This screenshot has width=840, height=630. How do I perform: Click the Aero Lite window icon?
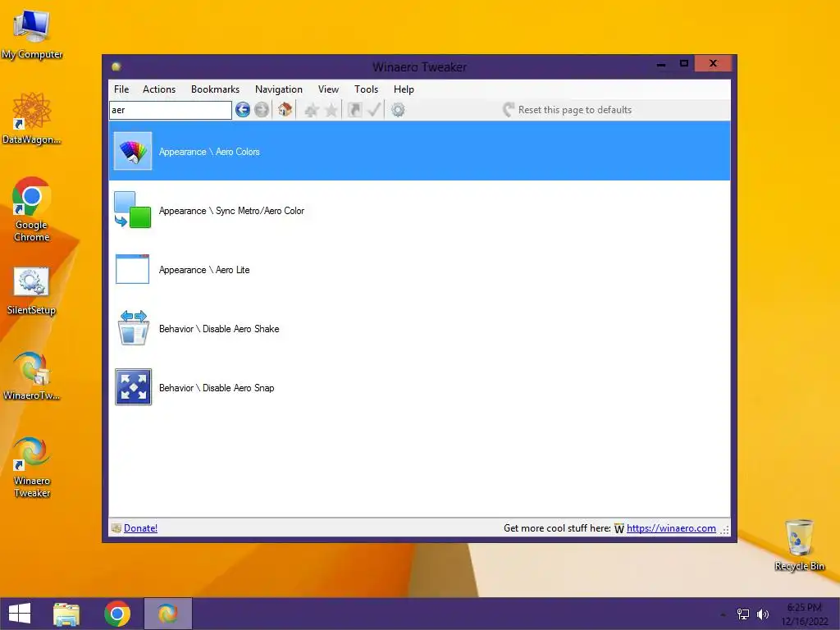tap(133, 269)
